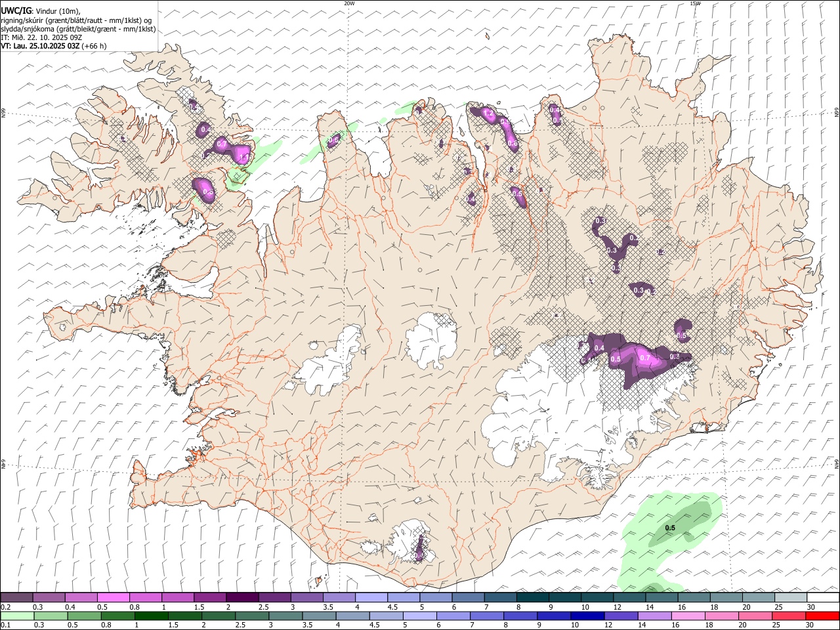Select the pale lavender 4 snow-scale swatch

pyautogui.click(x=371, y=597)
